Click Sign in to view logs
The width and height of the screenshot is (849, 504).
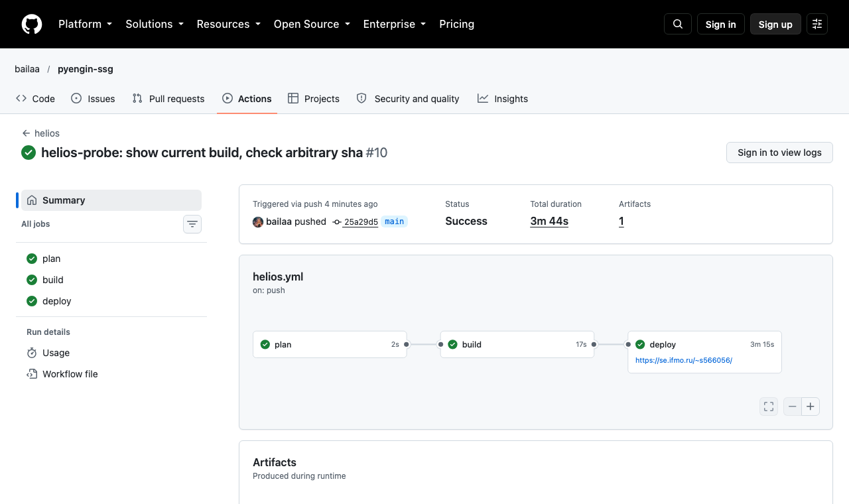click(x=779, y=153)
